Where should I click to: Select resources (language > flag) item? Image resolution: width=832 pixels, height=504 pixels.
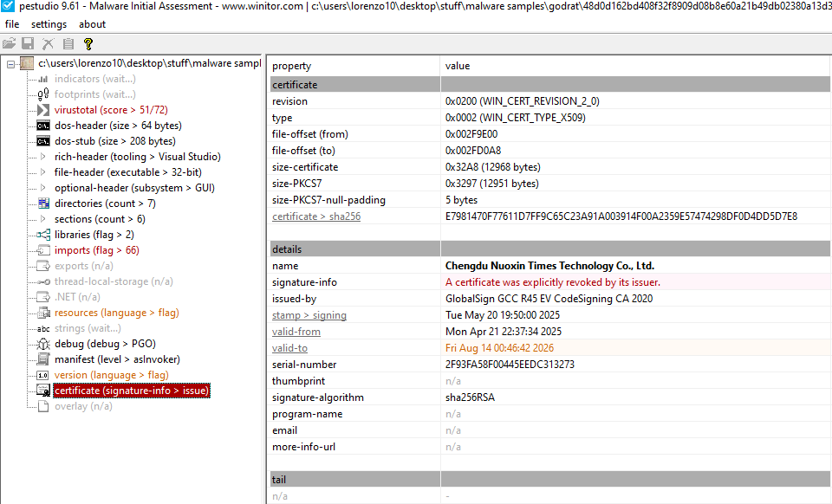click(116, 313)
